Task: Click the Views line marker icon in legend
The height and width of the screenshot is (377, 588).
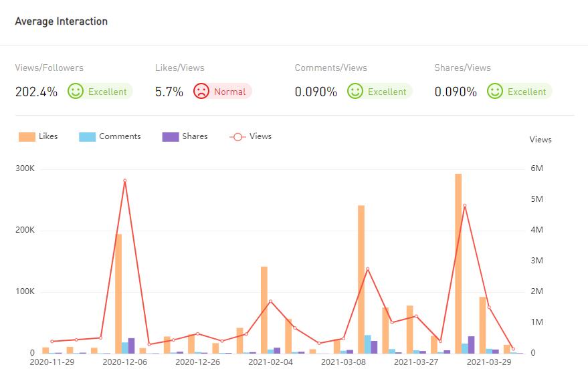Action: pyautogui.click(x=237, y=136)
